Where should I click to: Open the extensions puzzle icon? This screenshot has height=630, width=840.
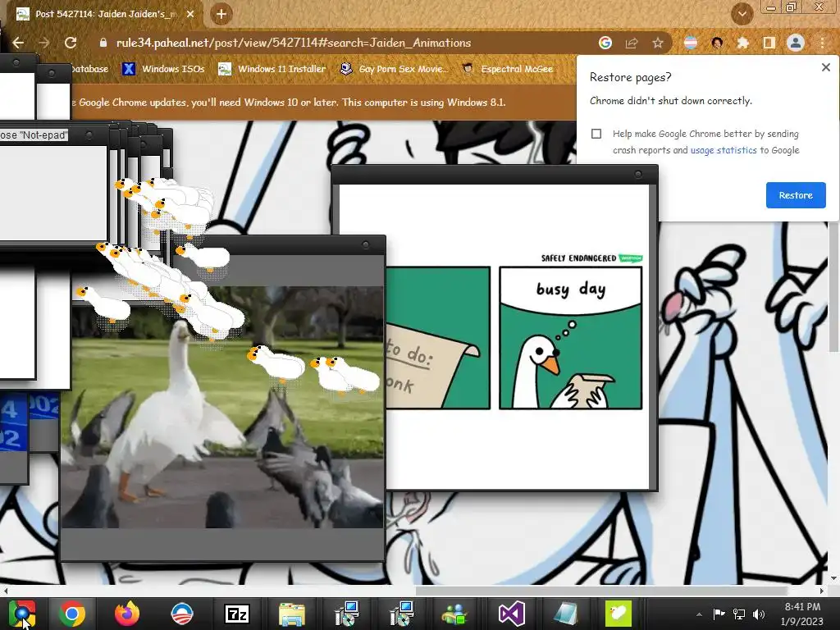[743, 43]
